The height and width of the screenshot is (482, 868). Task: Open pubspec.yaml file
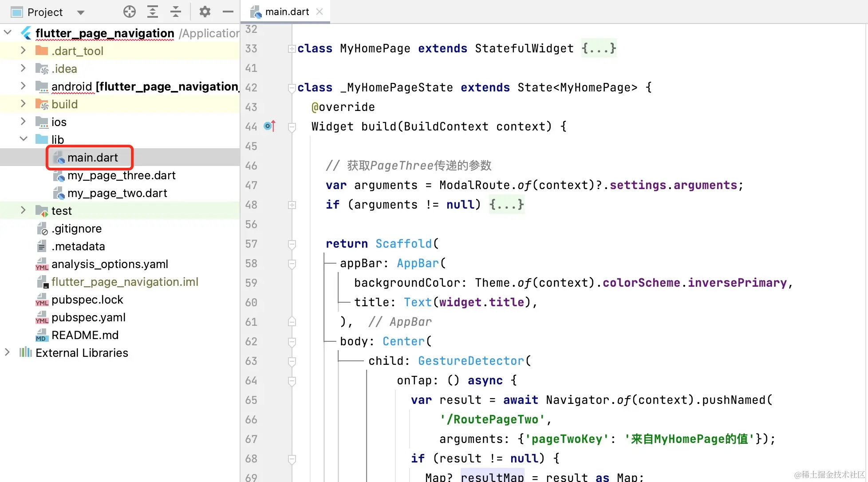[88, 317]
